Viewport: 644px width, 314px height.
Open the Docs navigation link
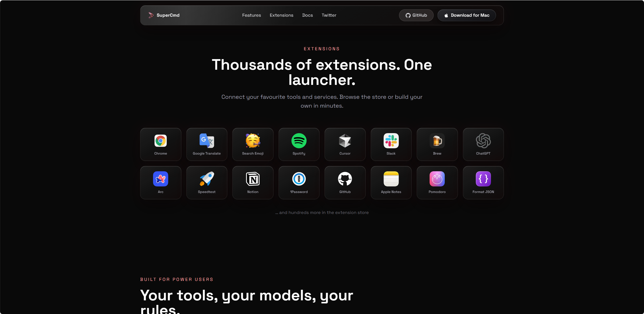(307, 15)
